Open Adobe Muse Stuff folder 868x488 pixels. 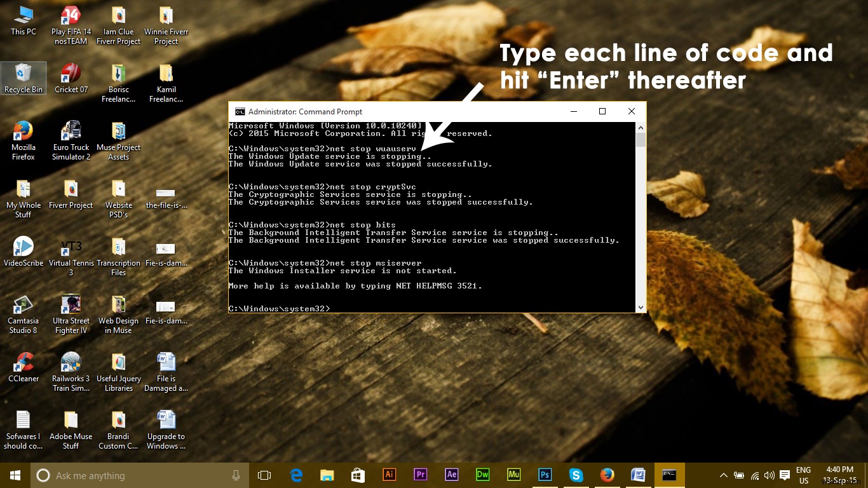pos(71,430)
